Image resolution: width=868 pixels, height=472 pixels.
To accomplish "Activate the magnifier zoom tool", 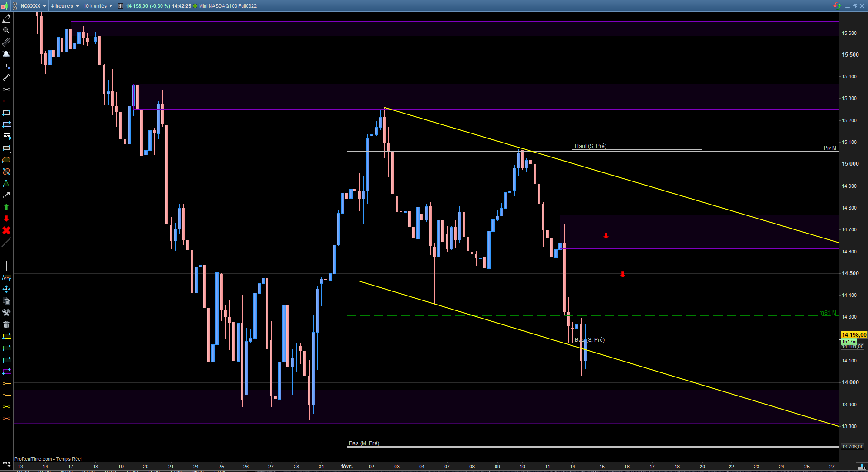I will [x=6, y=30].
